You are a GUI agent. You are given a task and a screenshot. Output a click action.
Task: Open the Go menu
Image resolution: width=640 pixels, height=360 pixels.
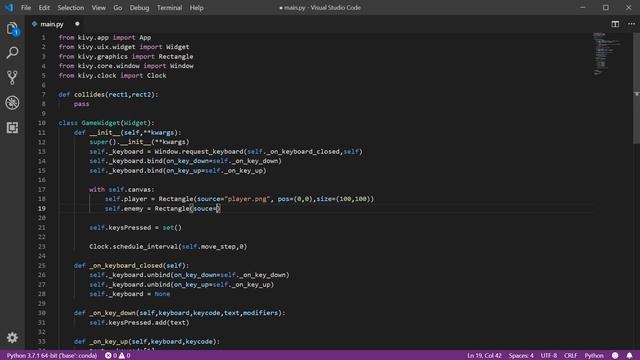click(118, 8)
